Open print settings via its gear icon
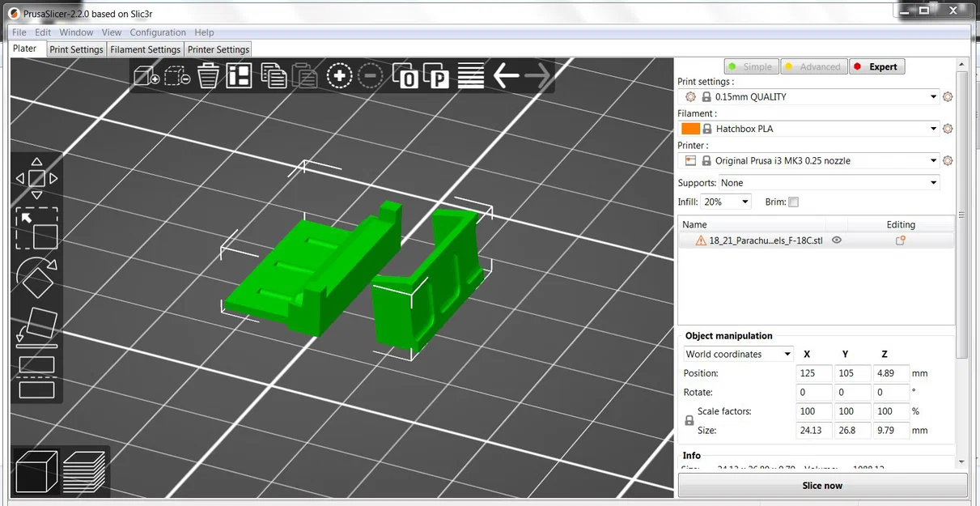 click(x=948, y=96)
